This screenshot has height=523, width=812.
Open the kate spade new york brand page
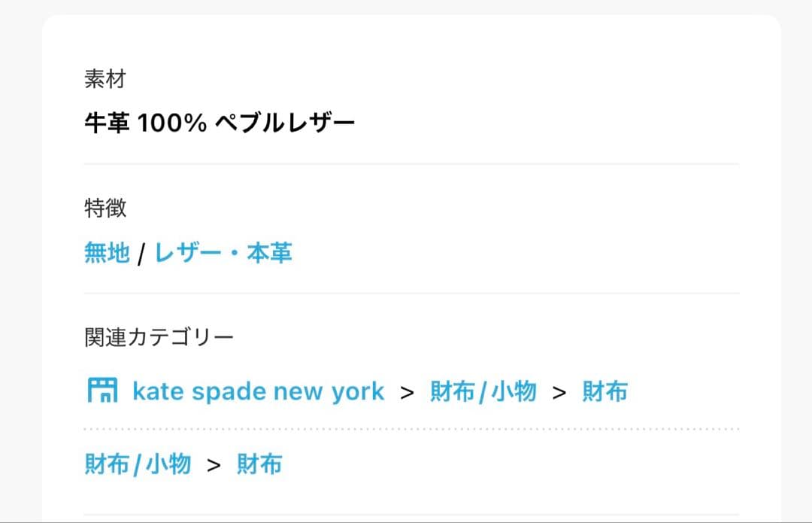257,391
